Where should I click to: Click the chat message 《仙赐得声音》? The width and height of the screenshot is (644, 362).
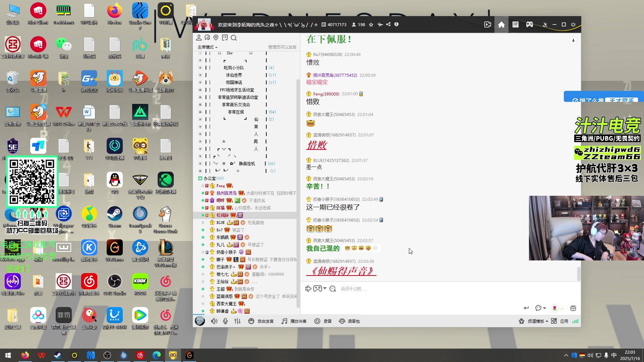(x=341, y=271)
